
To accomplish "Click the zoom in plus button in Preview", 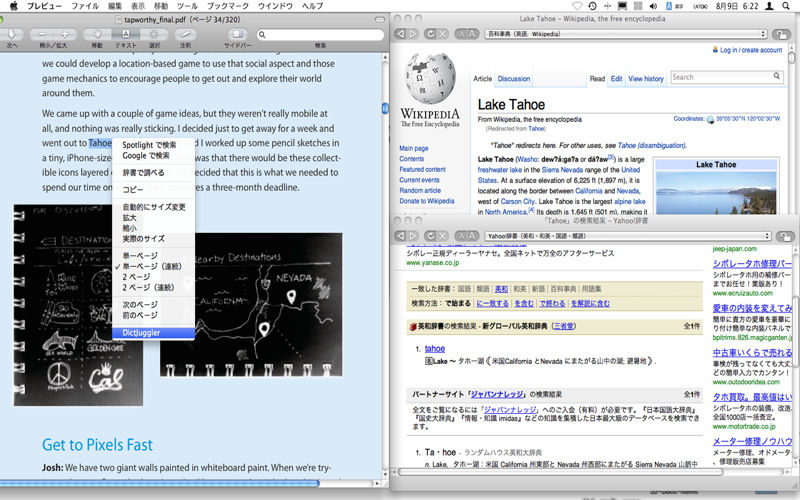I will point(65,35).
